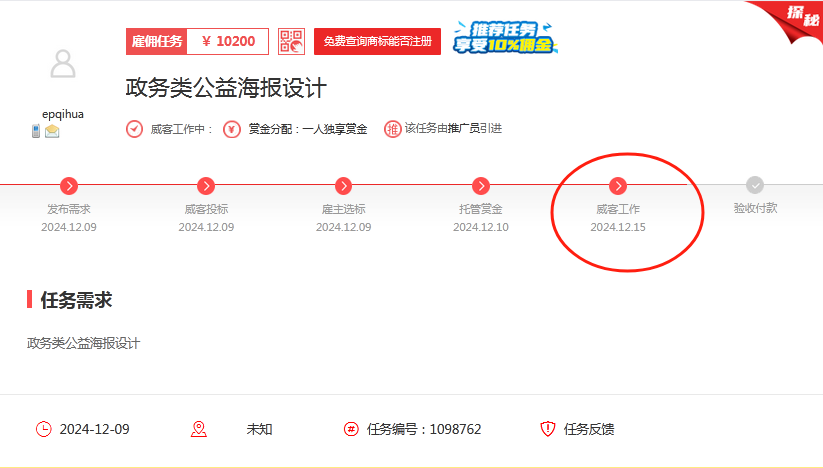Click the 推 promoter referral icon

pos(392,129)
